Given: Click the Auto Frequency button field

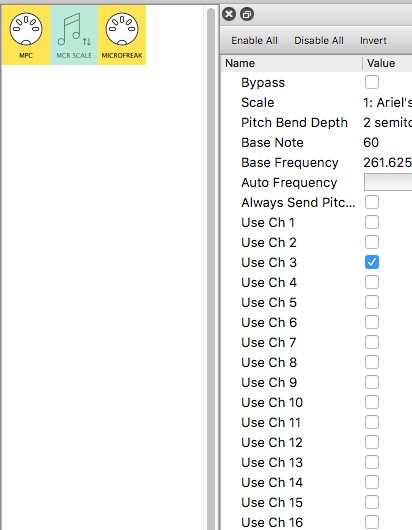Looking at the screenshot, I should coord(388,182).
